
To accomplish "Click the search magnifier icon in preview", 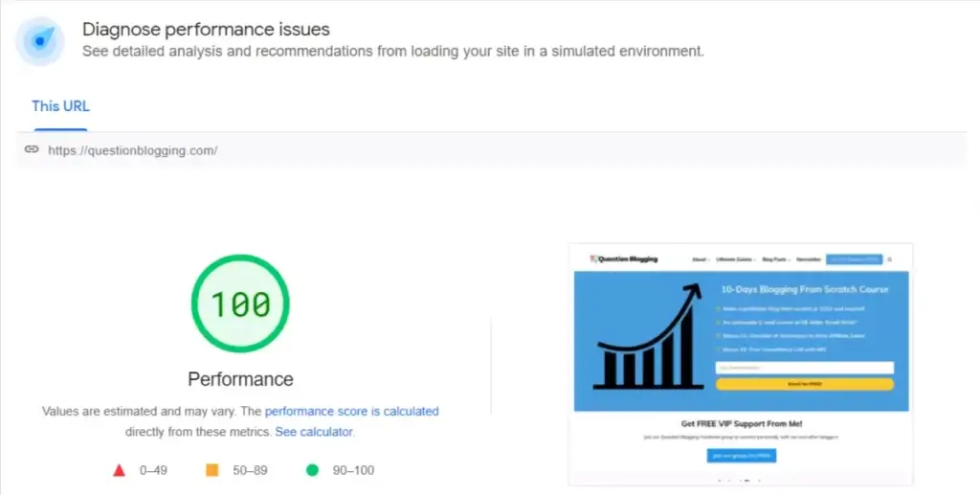I will [x=889, y=259].
